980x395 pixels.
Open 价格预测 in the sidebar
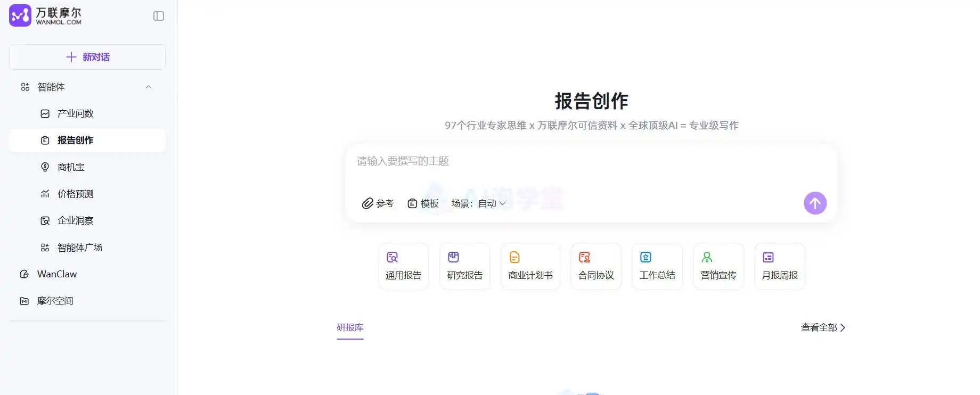(x=87, y=194)
